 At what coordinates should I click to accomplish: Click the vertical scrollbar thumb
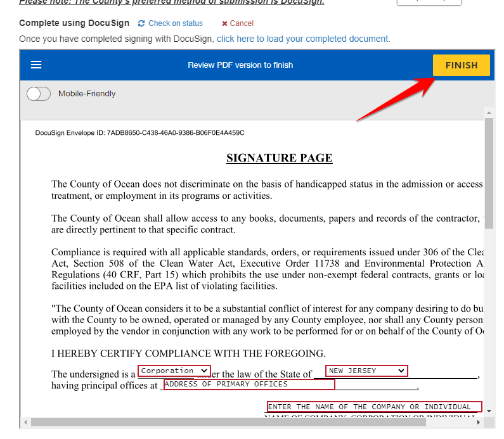point(489,171)
